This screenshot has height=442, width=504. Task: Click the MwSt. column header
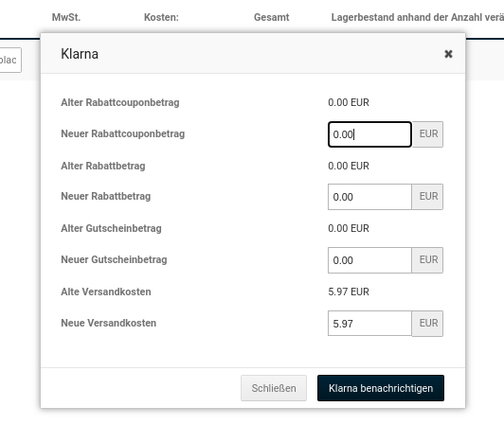pos(66,17)
